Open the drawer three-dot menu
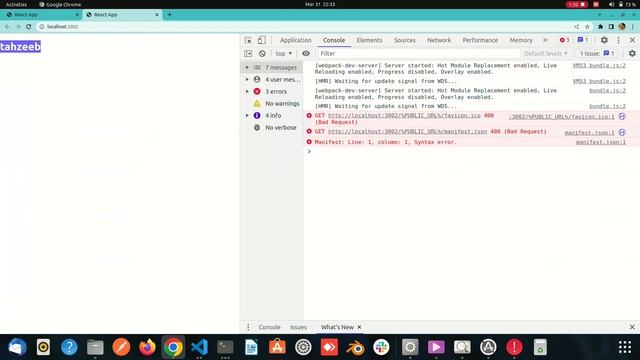Viewport: 640px width, 360px height. coord(248,327)
